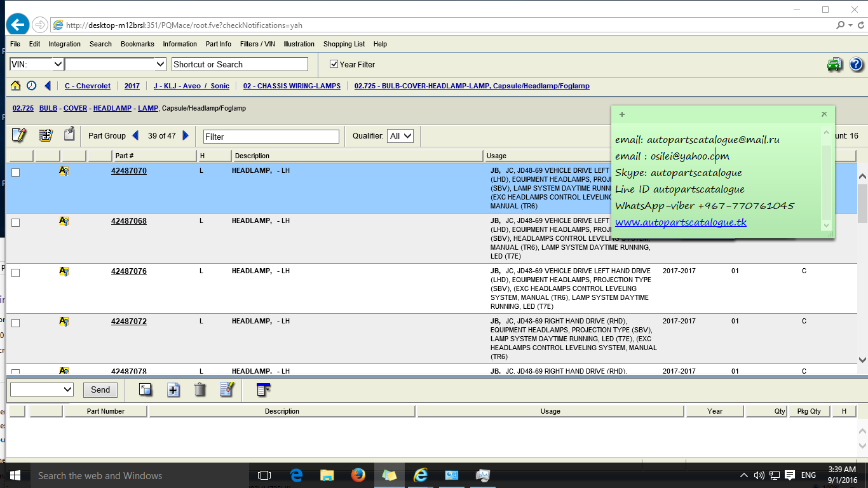The image size is (868, 488).
Task: Go to next Part Group
Action: point(186,135)
